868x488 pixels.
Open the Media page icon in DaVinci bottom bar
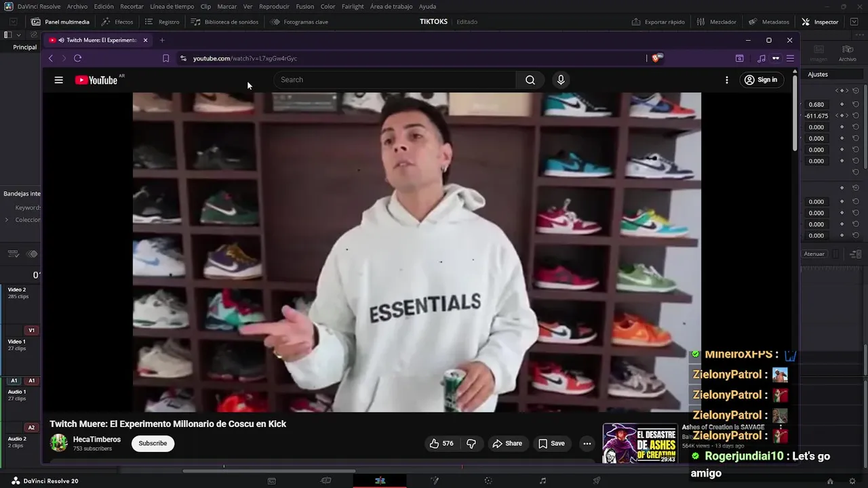[x=271, y=481]
